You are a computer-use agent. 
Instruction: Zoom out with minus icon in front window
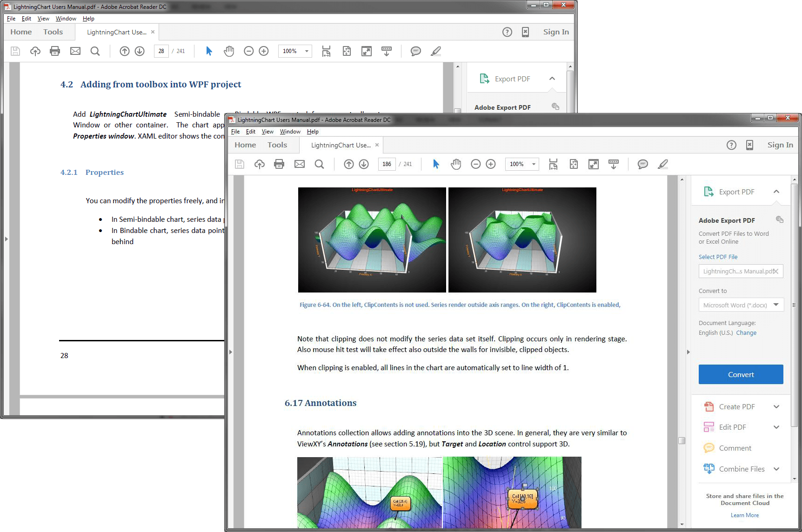[x=475, y=164]
